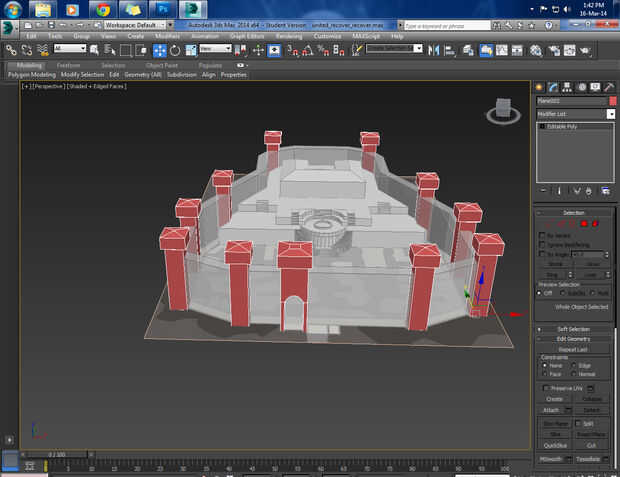Click the QuickSlice button
620x477 pixels.
[555, 446]
